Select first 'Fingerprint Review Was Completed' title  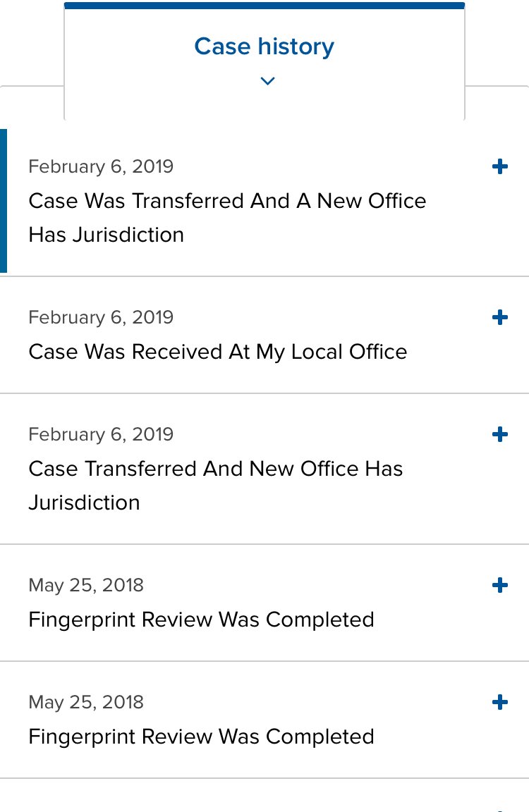click(x=201, y=620)
